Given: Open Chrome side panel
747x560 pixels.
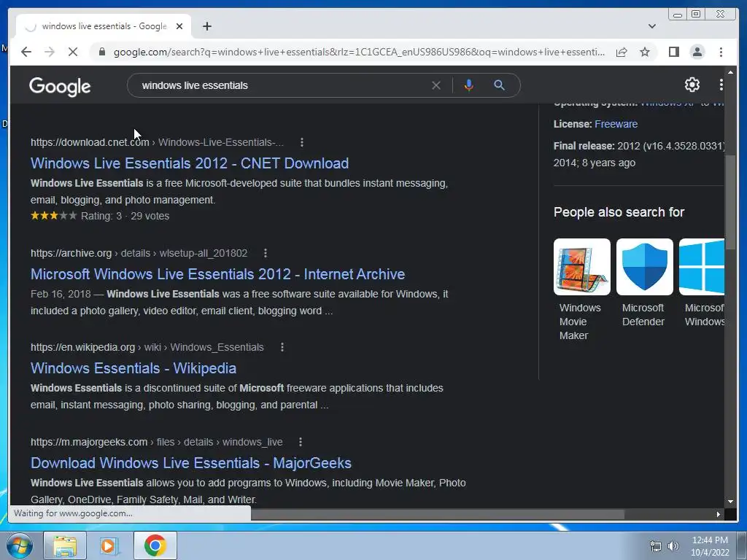Looking at the screenshot, I should pos(673,52).
